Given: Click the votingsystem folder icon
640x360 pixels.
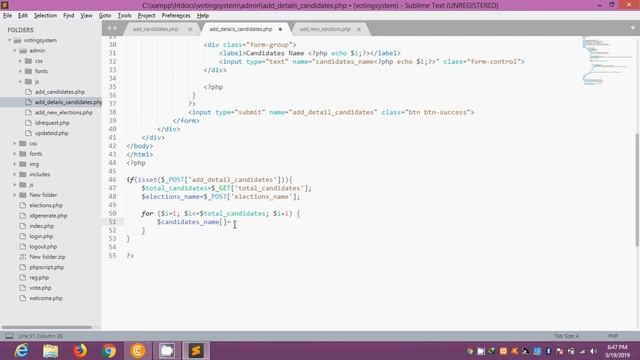Looking at the screenshot, I should [17, 40].
